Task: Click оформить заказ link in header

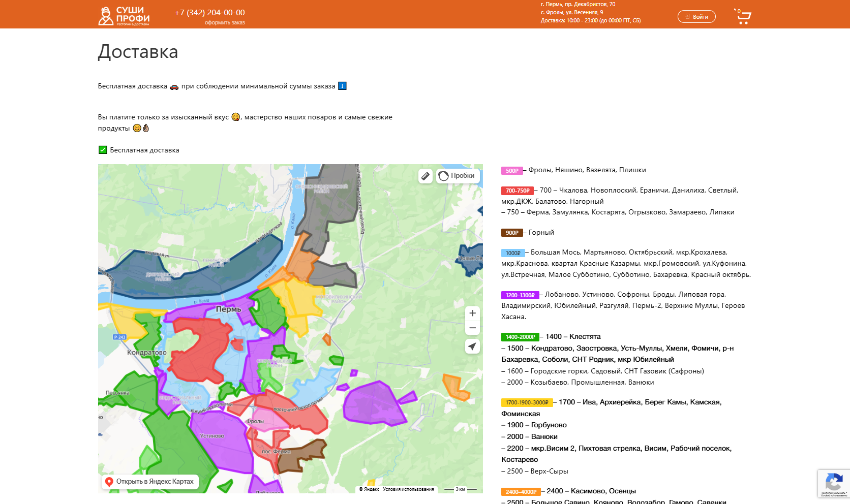Action: click(225, 22)
